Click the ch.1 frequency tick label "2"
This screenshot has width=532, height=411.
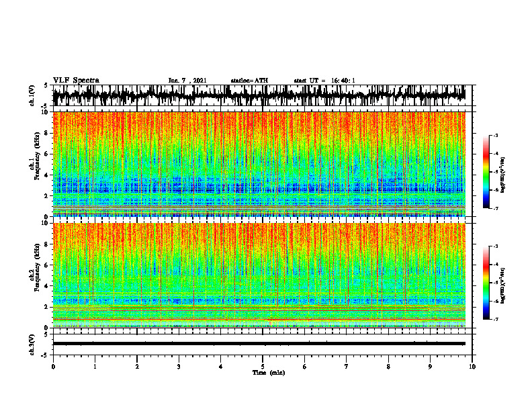[47, 196]
